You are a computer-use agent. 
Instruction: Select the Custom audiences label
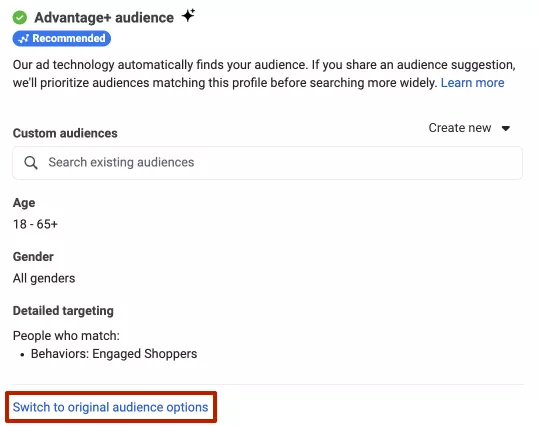point(65,133)
